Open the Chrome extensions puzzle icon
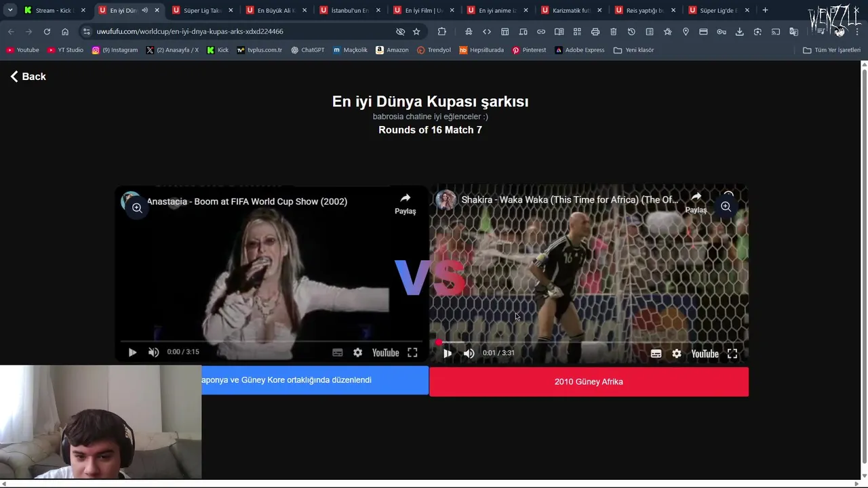 (442, 31)
